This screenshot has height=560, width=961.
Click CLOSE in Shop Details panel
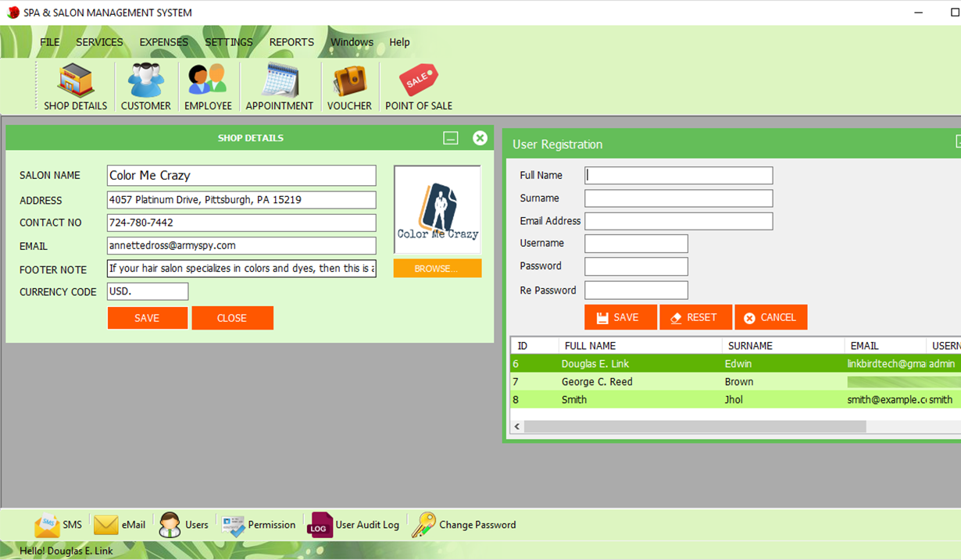tap(232, 318)
